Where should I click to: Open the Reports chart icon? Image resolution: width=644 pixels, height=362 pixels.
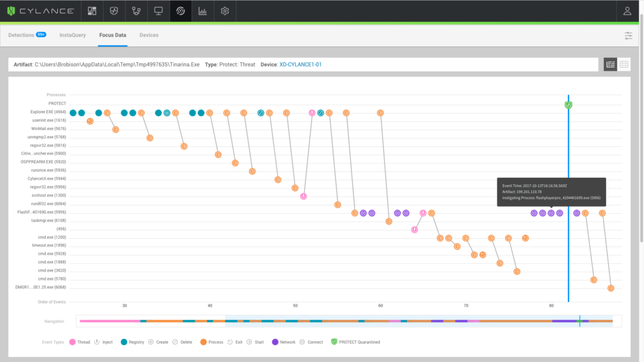pos(203,11)
